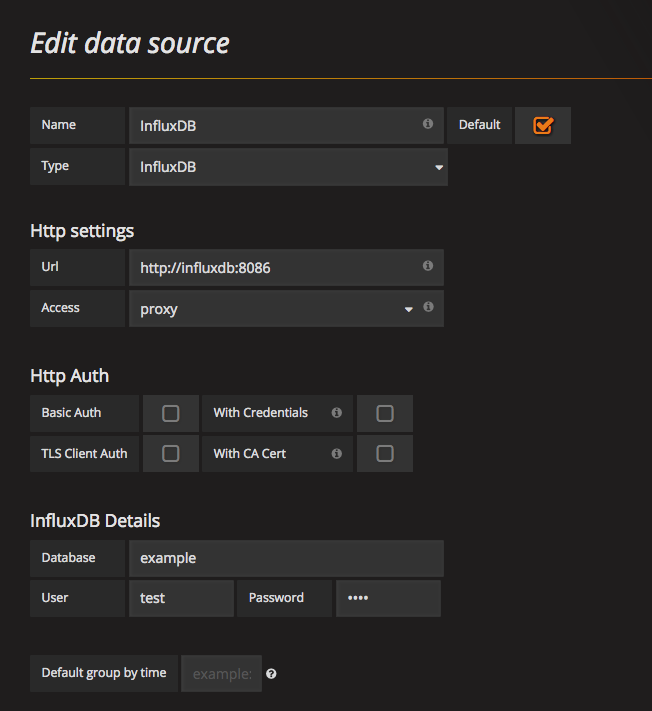652x711 pixels.
Task: Click the Http Auth heading
Action: (69, 376)
